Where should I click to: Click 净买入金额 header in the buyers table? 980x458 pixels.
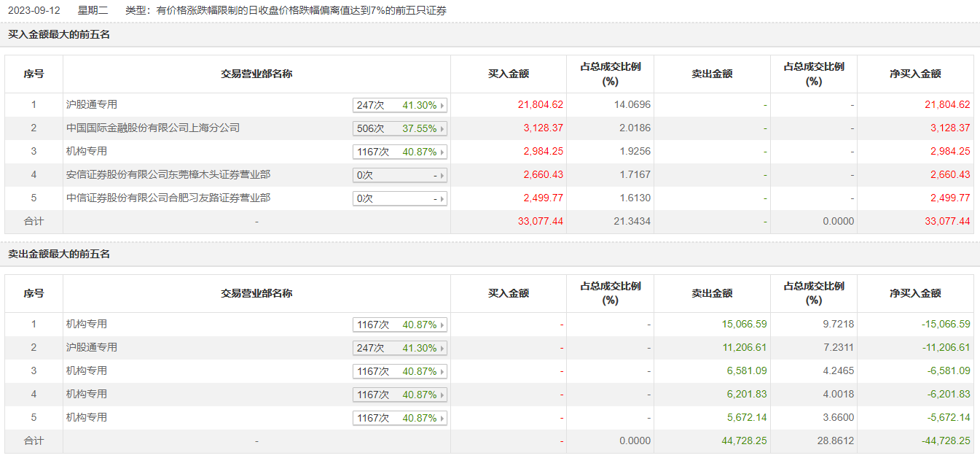[x=915, y=74]
